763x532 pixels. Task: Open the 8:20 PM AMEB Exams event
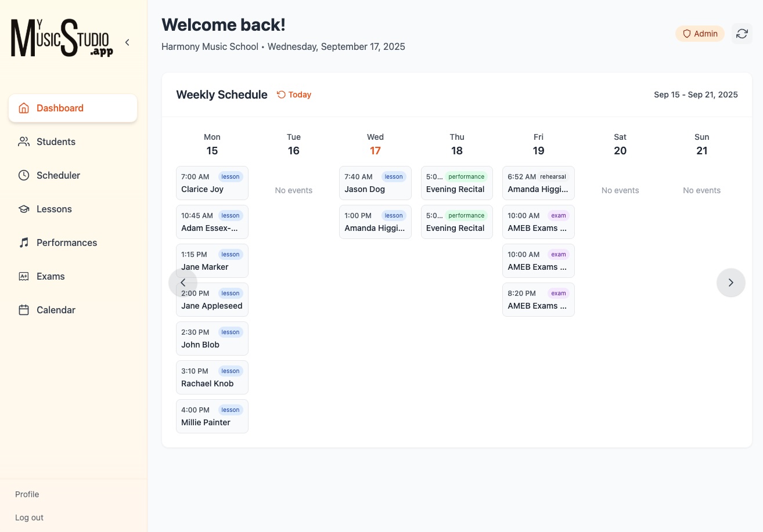pos(538,299)
